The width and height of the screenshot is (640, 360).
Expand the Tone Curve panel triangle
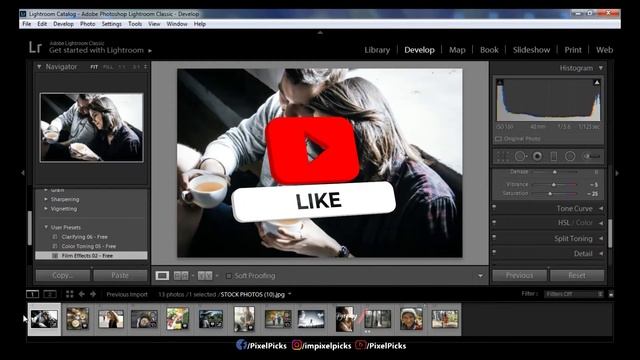(601, 208)
